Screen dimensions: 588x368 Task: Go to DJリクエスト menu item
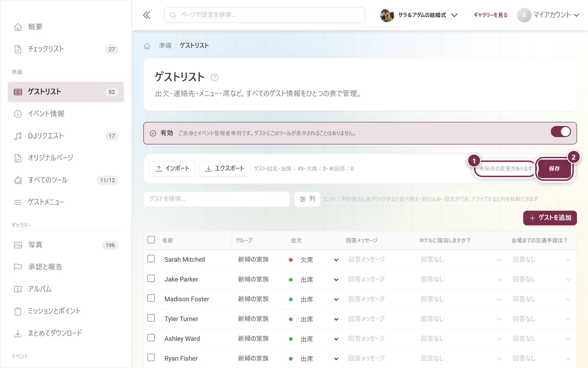point(66,136)
